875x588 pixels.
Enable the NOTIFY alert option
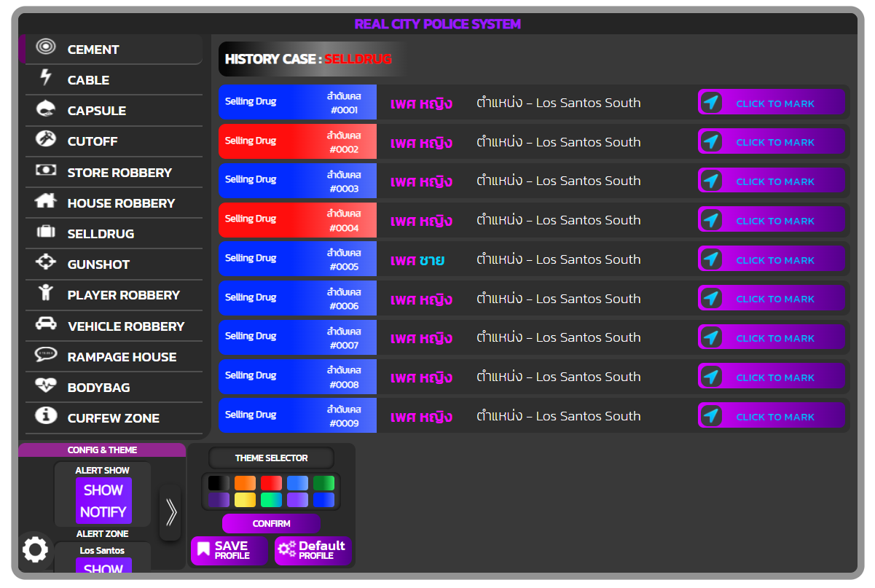(102, 510)
